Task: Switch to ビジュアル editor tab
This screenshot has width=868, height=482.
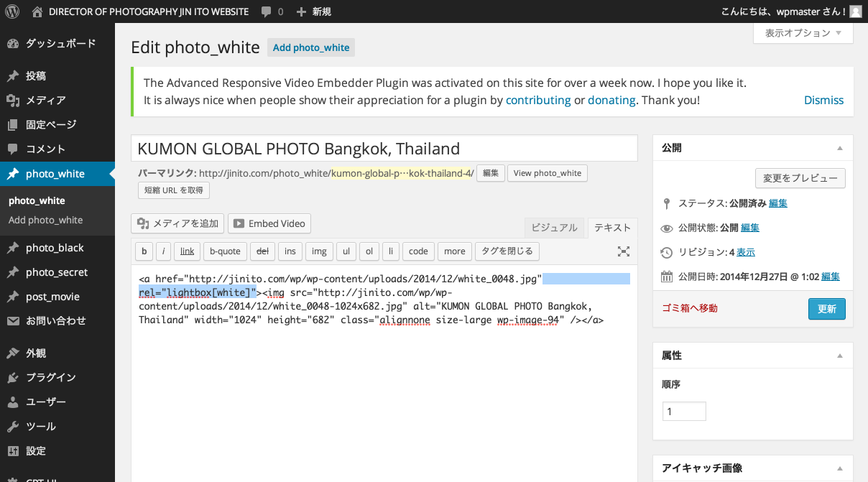Action: (554, 228)
